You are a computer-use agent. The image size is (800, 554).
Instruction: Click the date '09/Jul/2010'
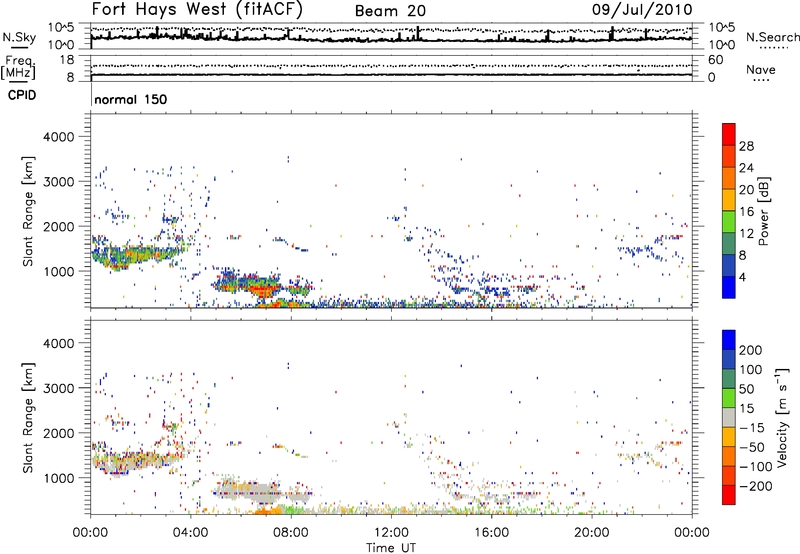(642, 10)
